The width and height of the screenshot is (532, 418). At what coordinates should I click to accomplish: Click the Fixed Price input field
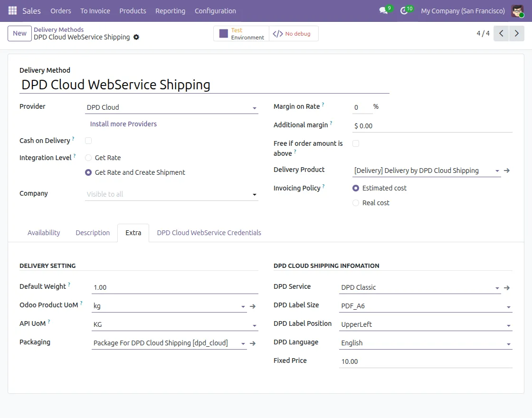(425, 361)
